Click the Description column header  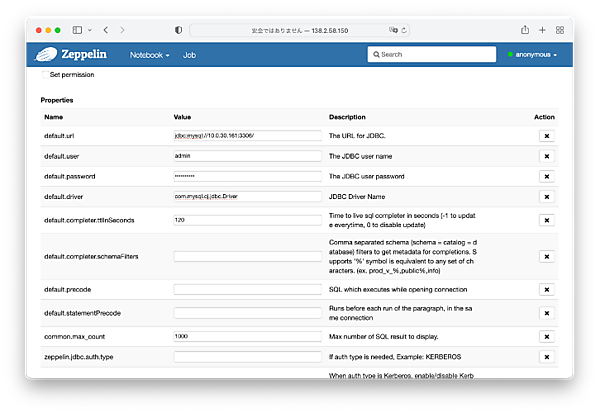click(x=347, y=117)
